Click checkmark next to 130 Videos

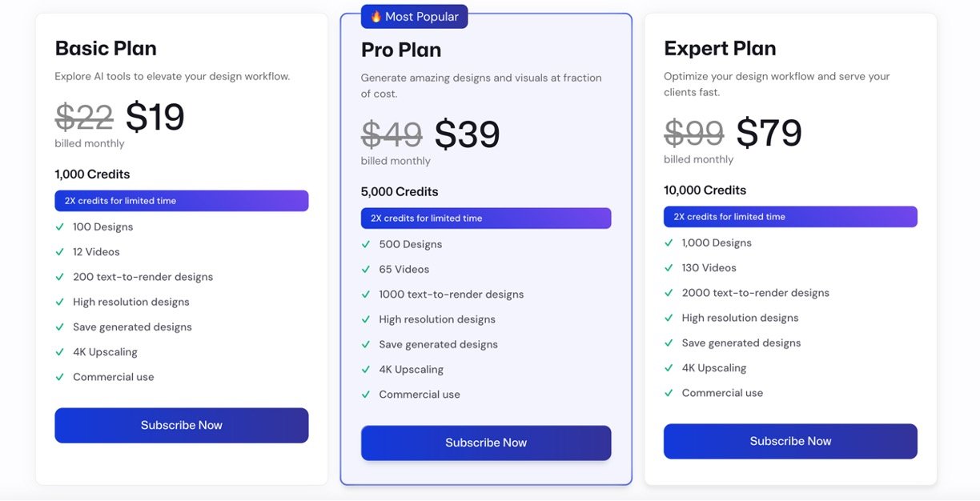pos(669,267)
